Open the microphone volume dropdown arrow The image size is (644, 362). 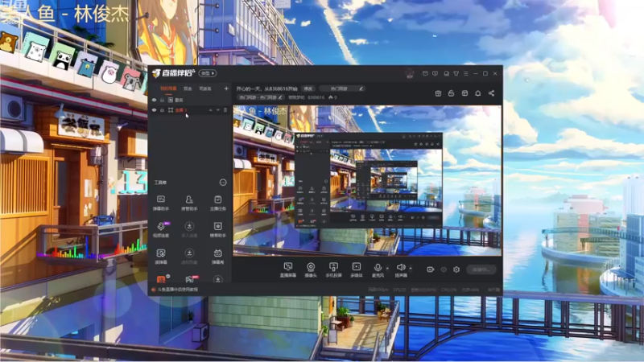coord(387,269)
